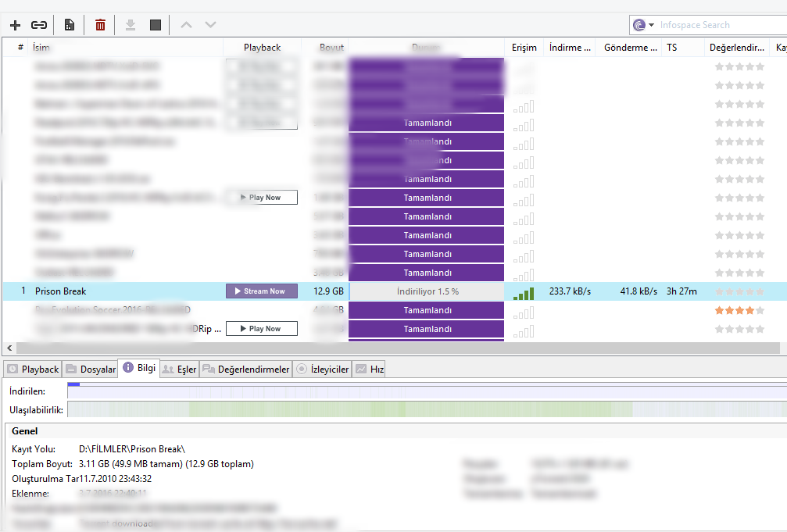Screen dimensions: 787x532
Task: Click Play Now button above Prison Break rows
Action: click(x=262, y=197)
